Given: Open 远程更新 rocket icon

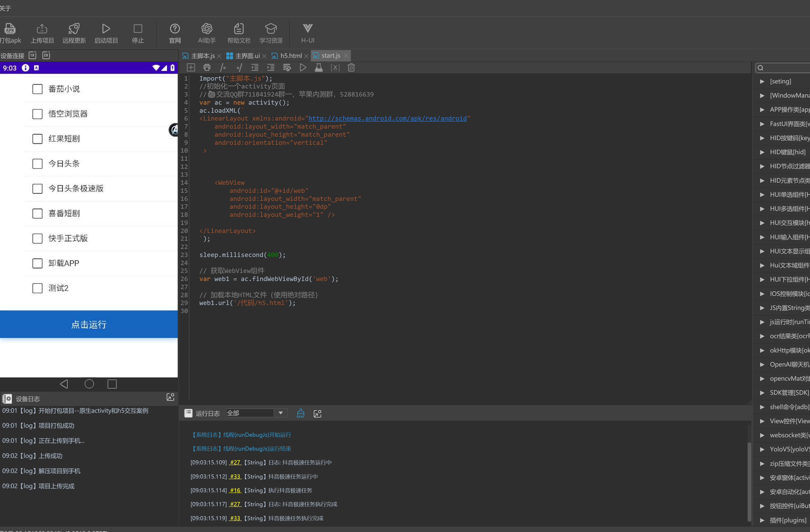Looking at the screenshot, I should coord(74,29).
